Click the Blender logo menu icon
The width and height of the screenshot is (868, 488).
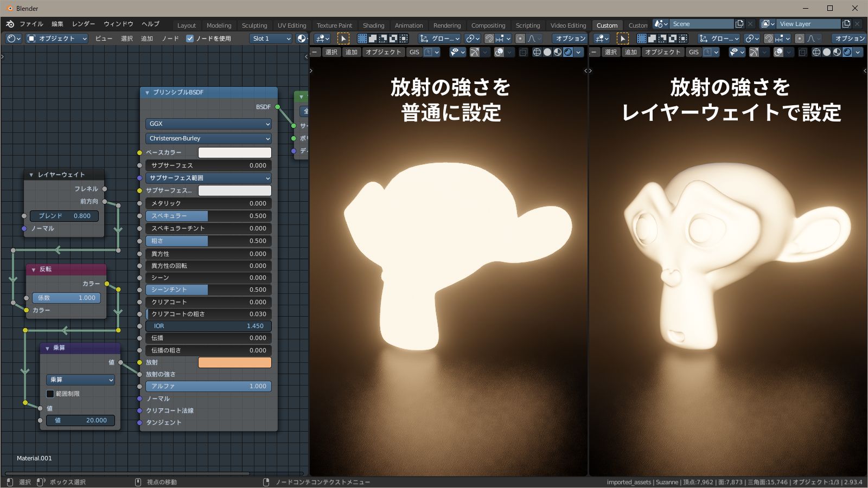click(x=10, y=24)
